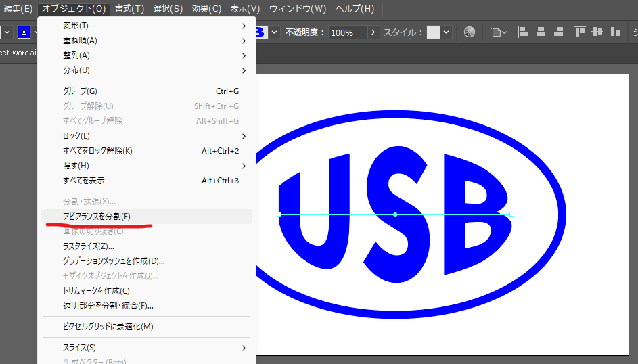Expand the opacity (不透明度) slider arrow
638x364 pixels.
(x=373, y=32)
